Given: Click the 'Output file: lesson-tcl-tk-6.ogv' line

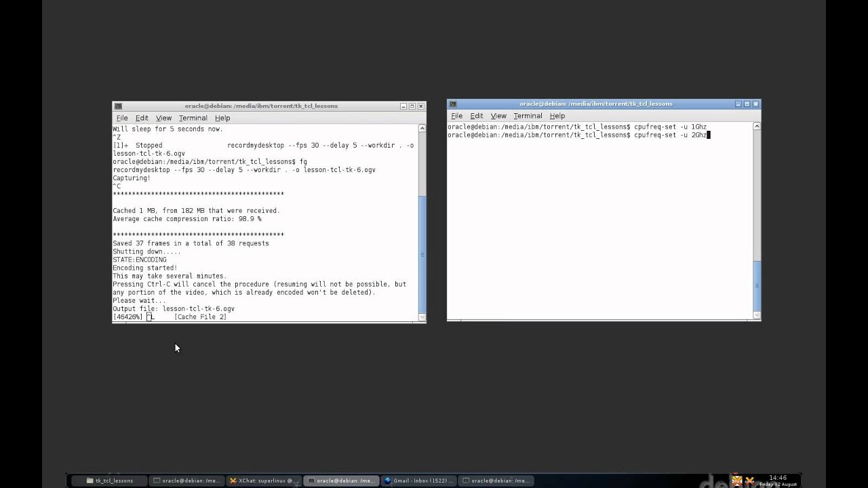Looking at the screenshot, I should point(174,309).
